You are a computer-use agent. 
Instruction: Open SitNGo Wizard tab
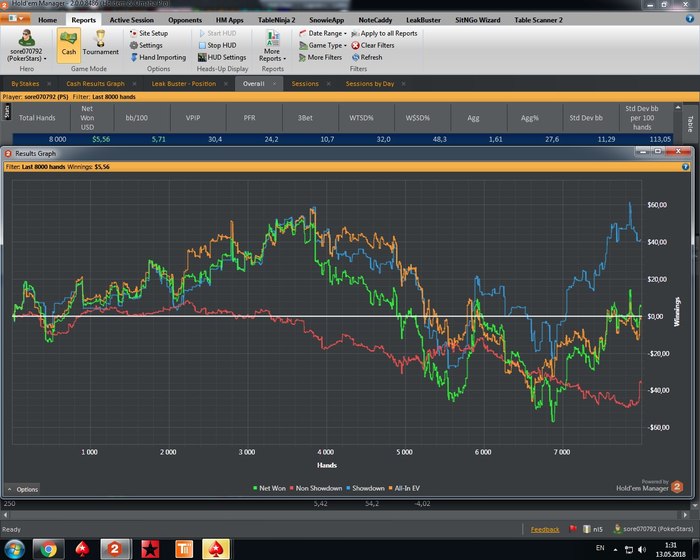tap(478, 20)
